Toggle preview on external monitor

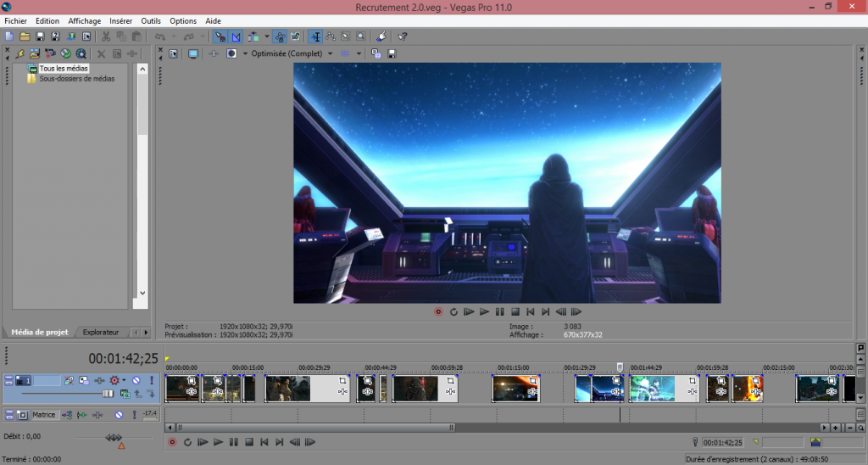click(x=192, y=53)
